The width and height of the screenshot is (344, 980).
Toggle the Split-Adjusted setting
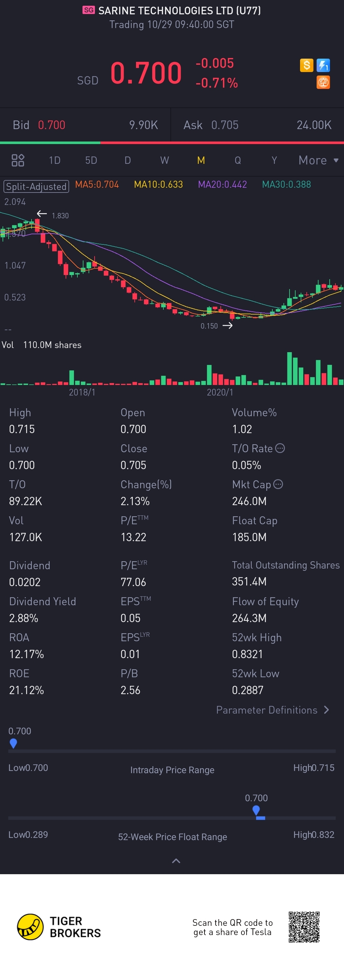(36, 186)
